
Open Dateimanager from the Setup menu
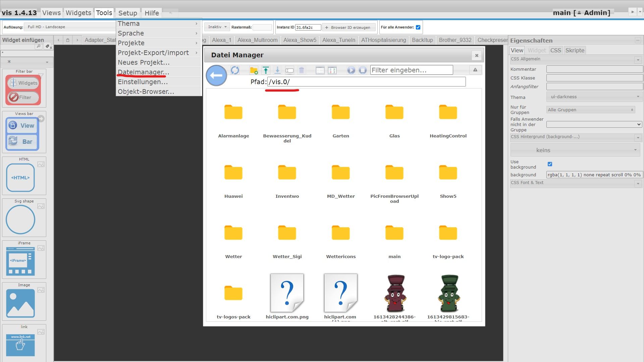tap(143, 72)
